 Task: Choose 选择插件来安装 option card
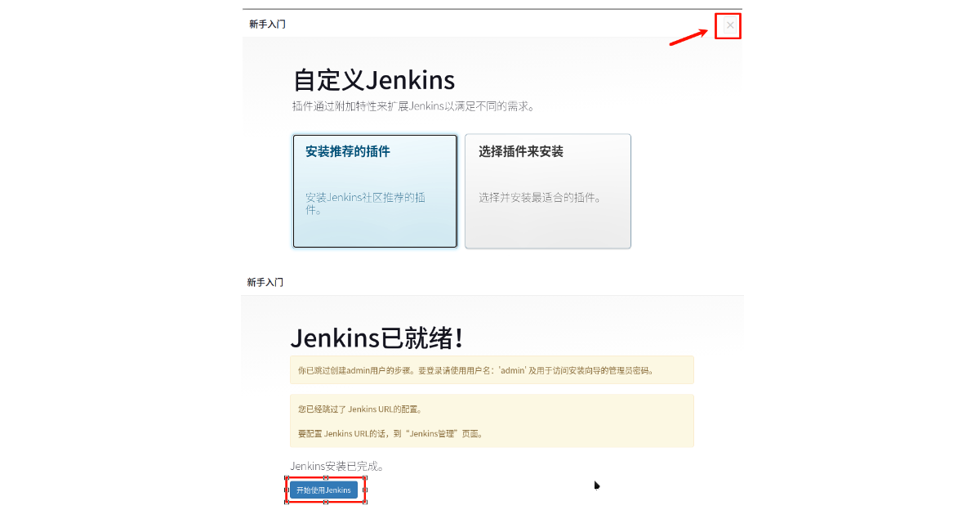tap(548, 191)
